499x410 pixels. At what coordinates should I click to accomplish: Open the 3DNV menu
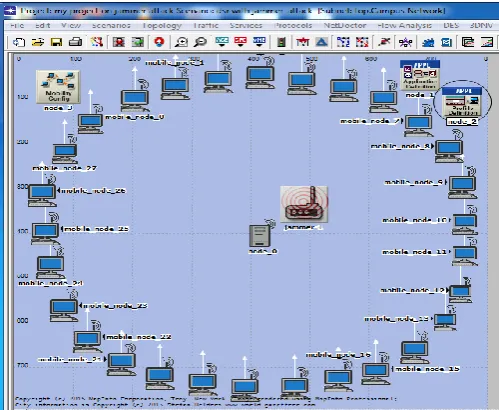[481, 25]
